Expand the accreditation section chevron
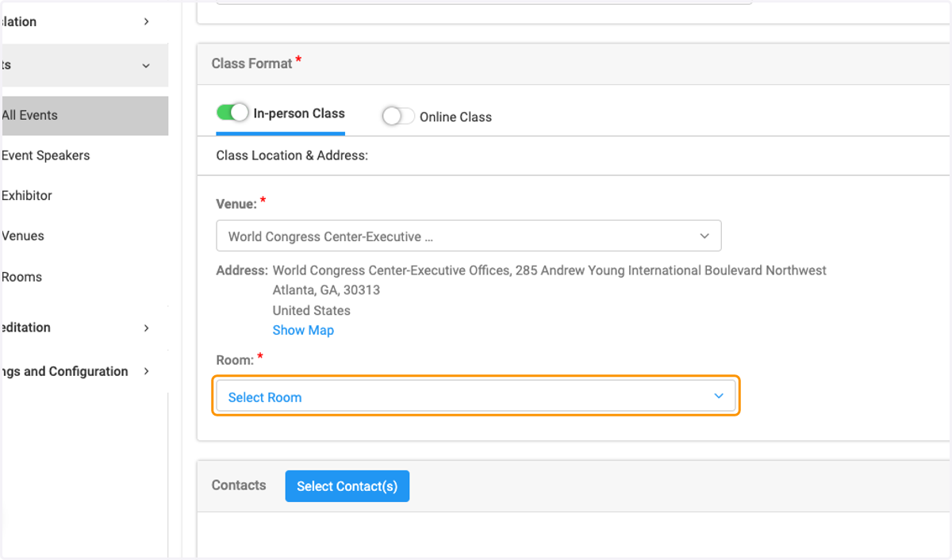The width and height of the screenshot is (952, 560). (x=147, y=328)
